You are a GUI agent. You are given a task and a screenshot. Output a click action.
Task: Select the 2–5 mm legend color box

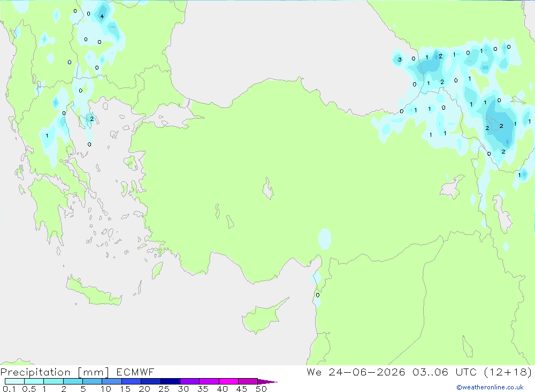[73, 381]
